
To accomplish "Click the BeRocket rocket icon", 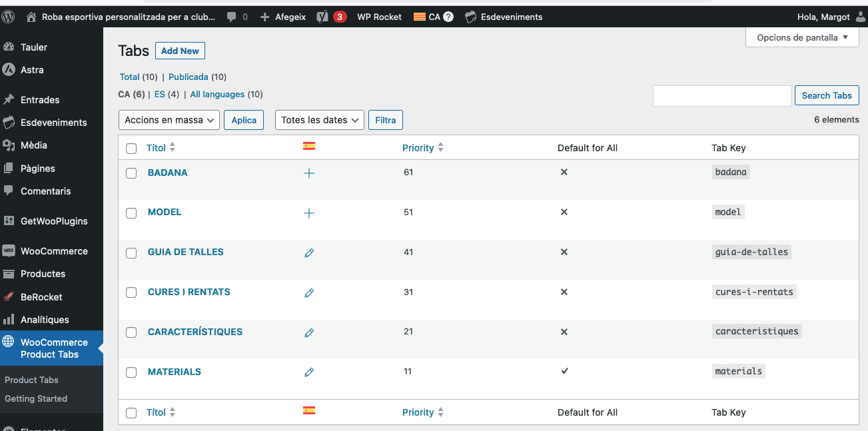I will click(x=9, y=297).
